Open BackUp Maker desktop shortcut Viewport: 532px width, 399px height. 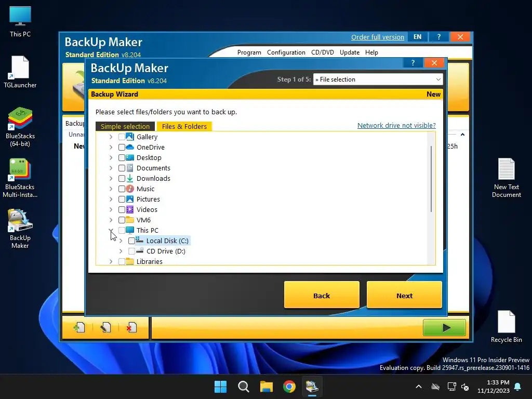click(20, 229)
